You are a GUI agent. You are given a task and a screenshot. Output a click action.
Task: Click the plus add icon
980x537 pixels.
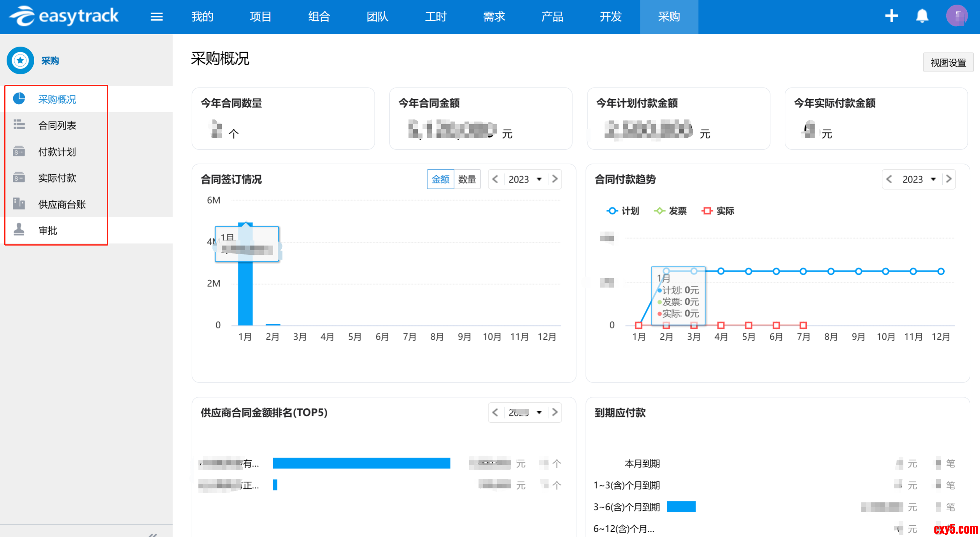891,16
